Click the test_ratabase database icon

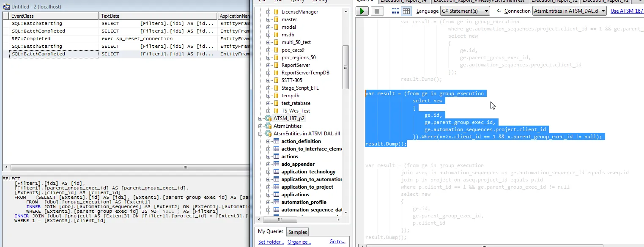(x=276, y=103)
